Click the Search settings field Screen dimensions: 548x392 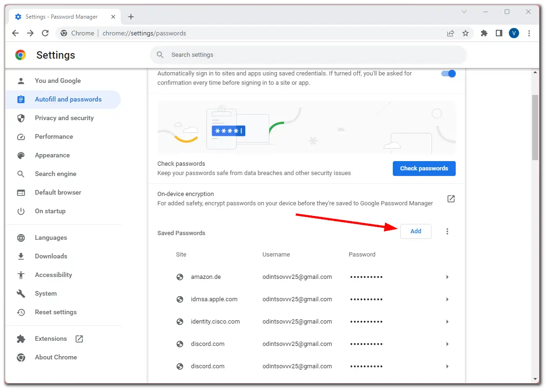[x=308, y=55]
